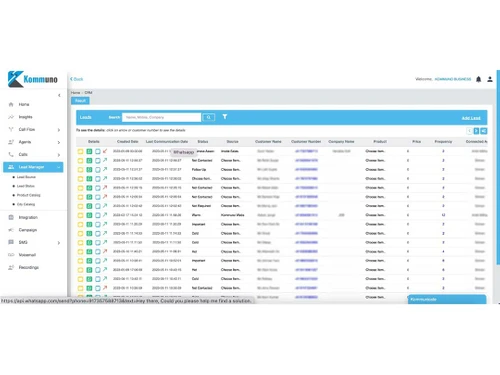Click the Add Lead link
Viewport: 500px width, 375px height.
(471, 118)
